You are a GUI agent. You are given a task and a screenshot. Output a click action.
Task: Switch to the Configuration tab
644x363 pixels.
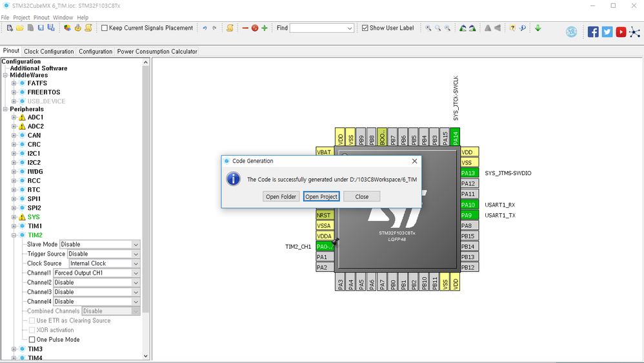96,52
